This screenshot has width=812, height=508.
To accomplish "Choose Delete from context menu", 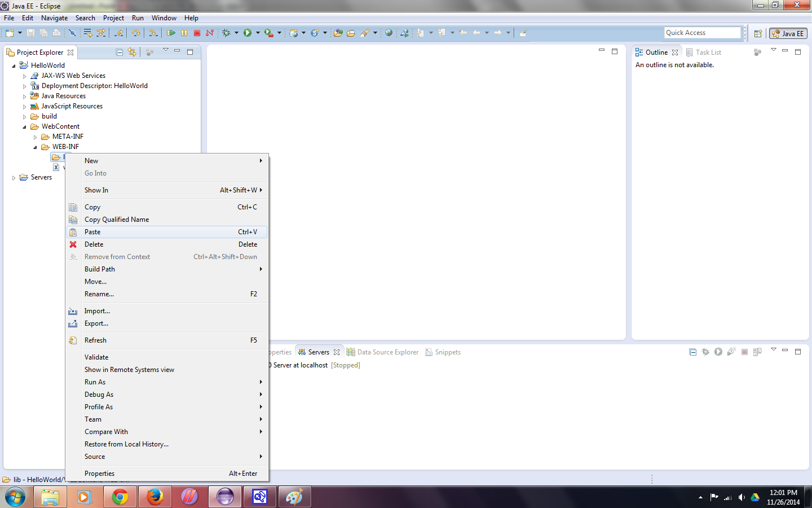I will 167,244.
